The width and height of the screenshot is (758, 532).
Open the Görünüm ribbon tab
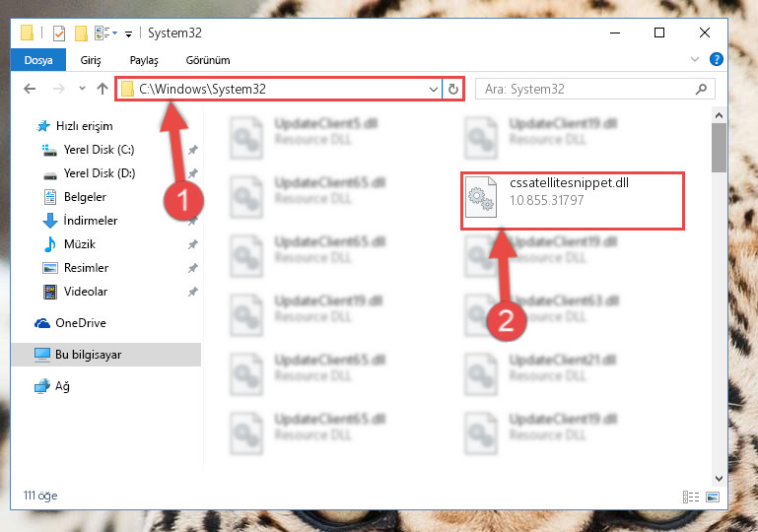[208, 60]
